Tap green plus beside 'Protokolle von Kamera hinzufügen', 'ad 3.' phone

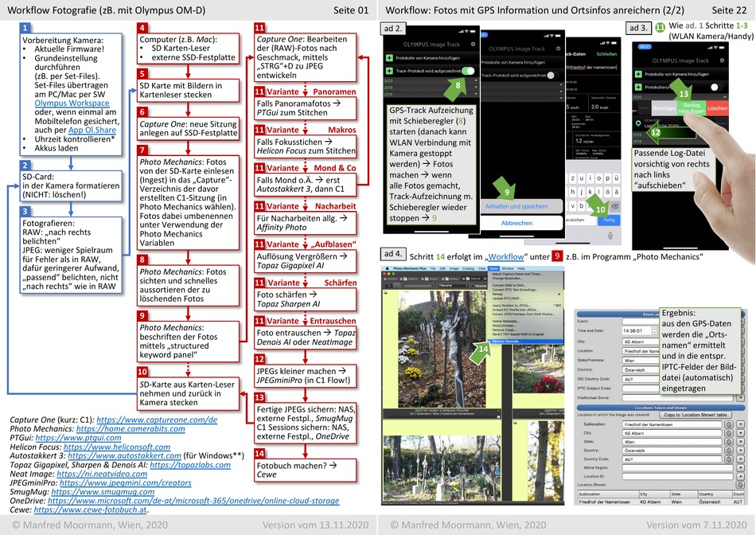[x=638, y=74]
